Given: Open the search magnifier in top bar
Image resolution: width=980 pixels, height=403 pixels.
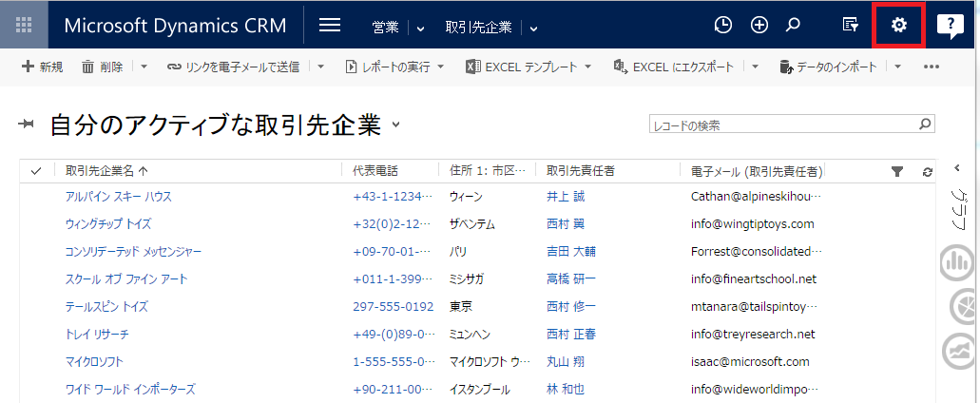Looking at the screenshot, I should 793,25.
